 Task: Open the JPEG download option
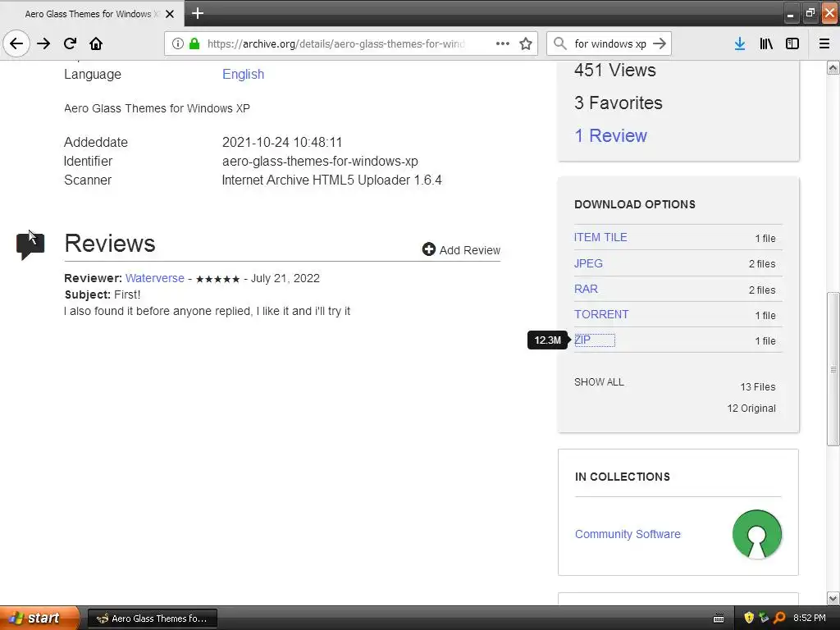588,263
